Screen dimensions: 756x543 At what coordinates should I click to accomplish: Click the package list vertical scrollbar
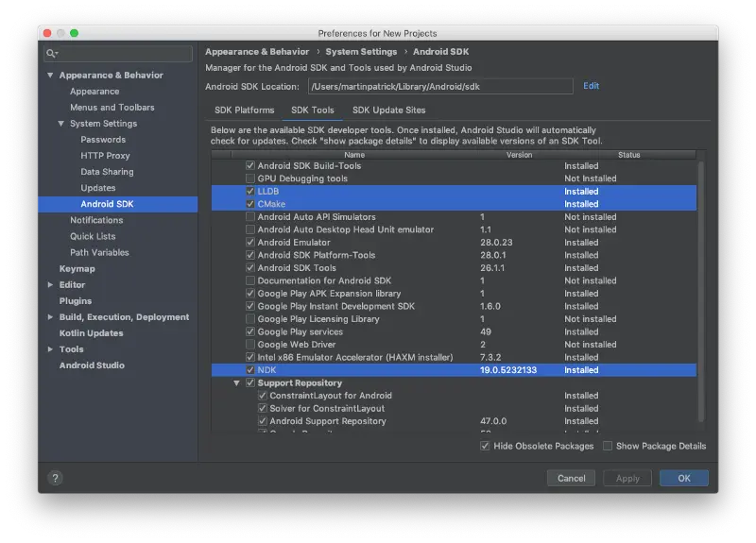[x=700, y=283]
